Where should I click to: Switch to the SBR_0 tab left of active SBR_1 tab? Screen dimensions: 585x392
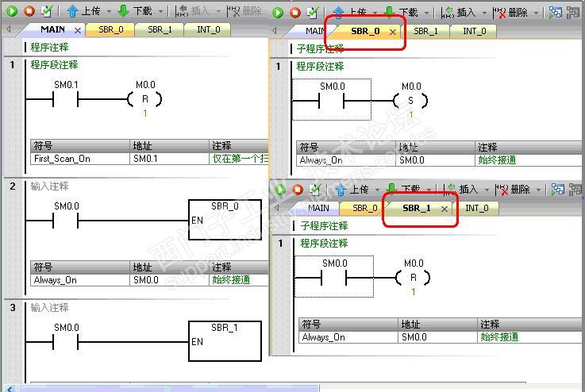click(x=364, y=208)
